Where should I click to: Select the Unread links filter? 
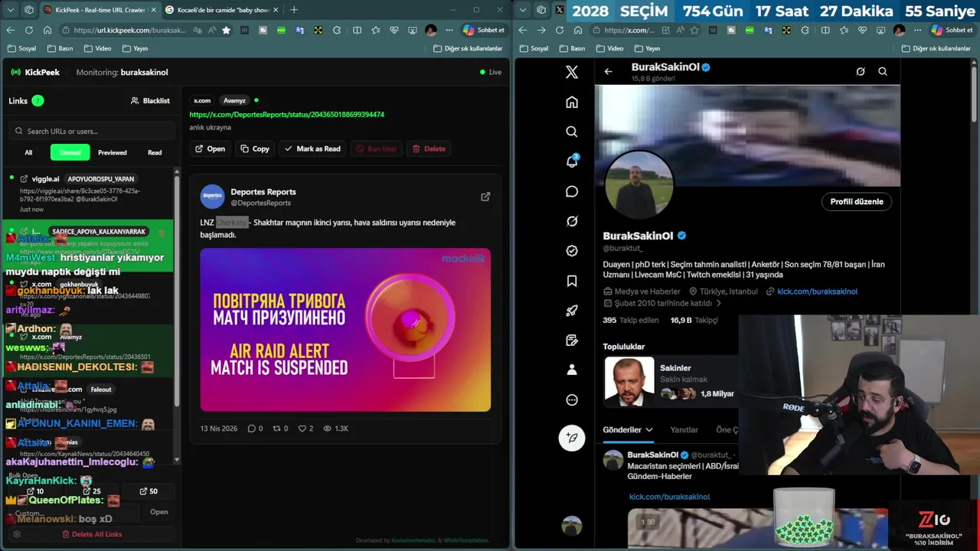(x=70, y=152)
